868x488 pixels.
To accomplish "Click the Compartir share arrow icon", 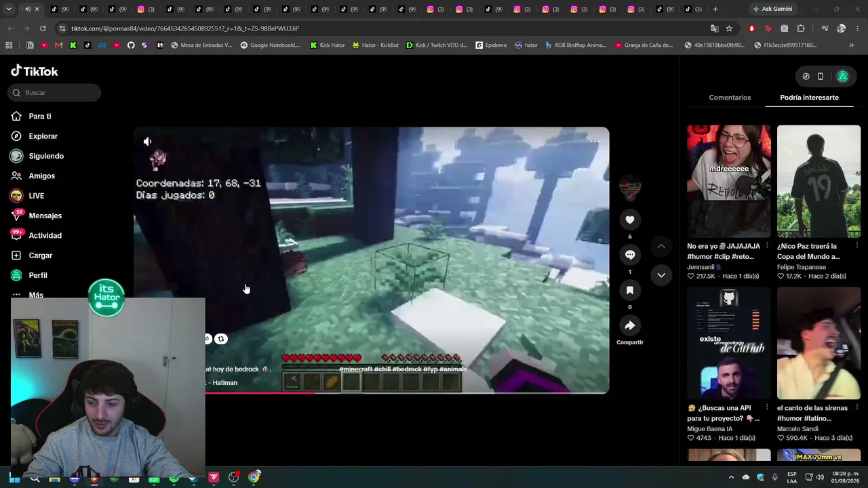I will [630, 326].
